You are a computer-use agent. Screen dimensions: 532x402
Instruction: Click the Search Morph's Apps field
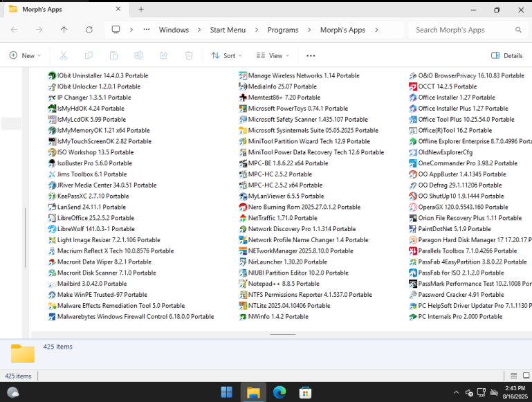tap(467, 30)
